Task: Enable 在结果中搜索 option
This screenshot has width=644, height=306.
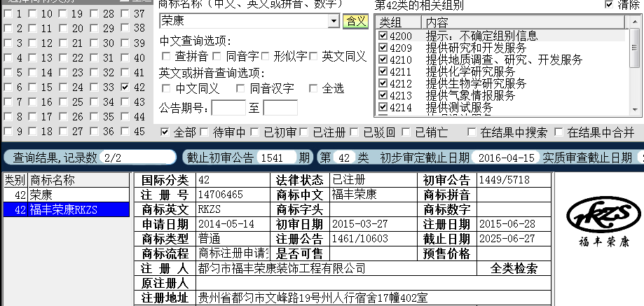Action: click(x=472, y=132)
